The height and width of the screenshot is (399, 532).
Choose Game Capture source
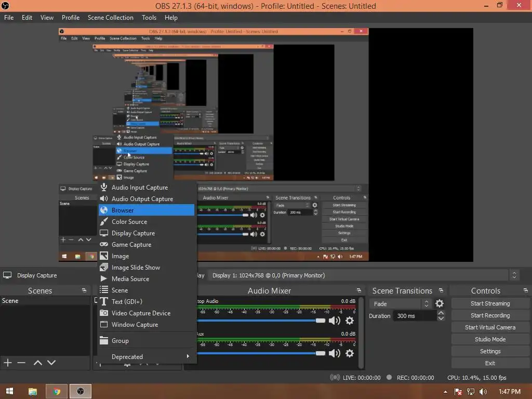(x=147, y=245)
